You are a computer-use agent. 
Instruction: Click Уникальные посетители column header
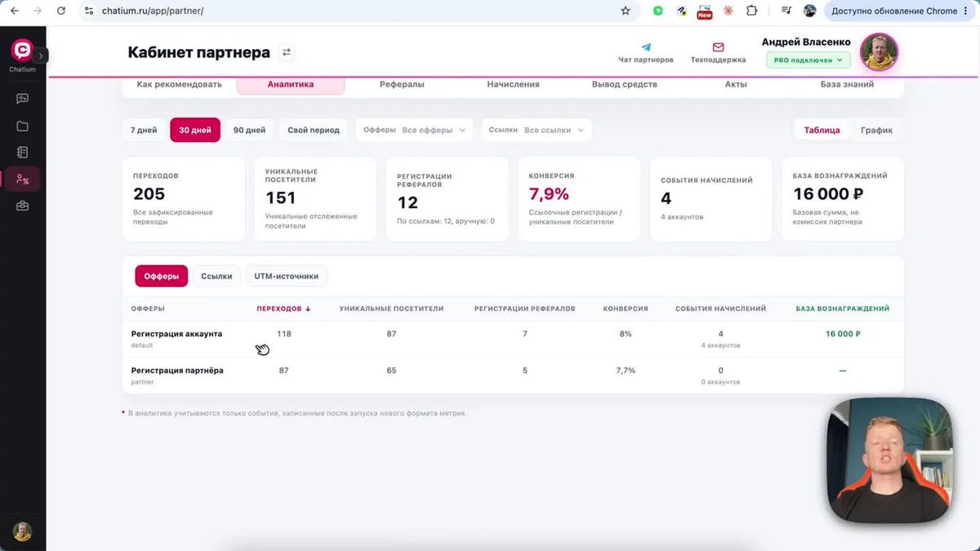[391, 309]
